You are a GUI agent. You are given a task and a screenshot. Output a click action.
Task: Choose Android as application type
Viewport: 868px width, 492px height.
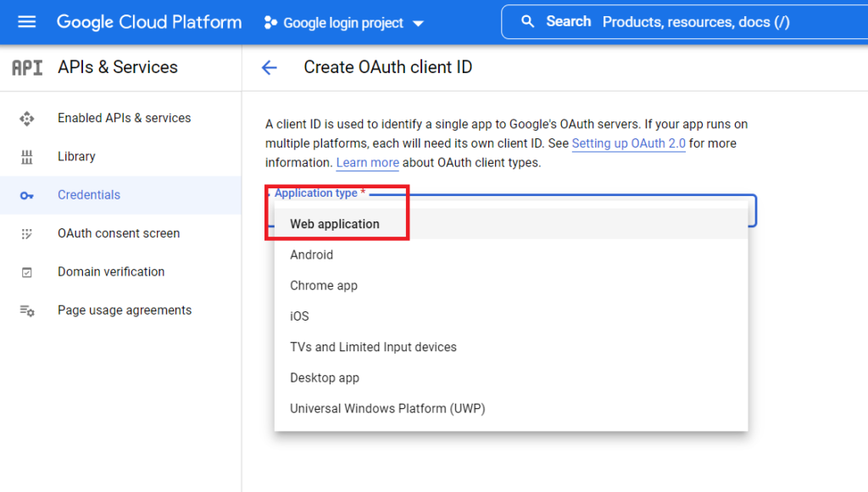312,254
